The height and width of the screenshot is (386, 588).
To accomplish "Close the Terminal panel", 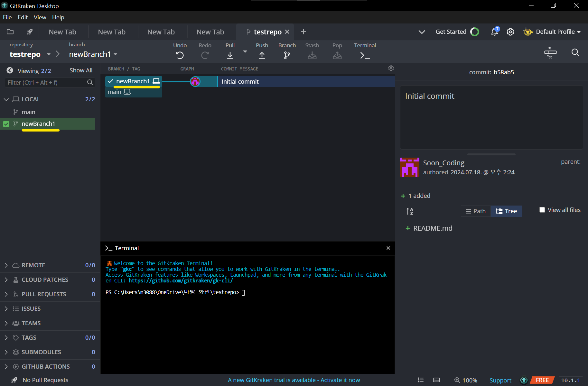I will pos(388,248).
